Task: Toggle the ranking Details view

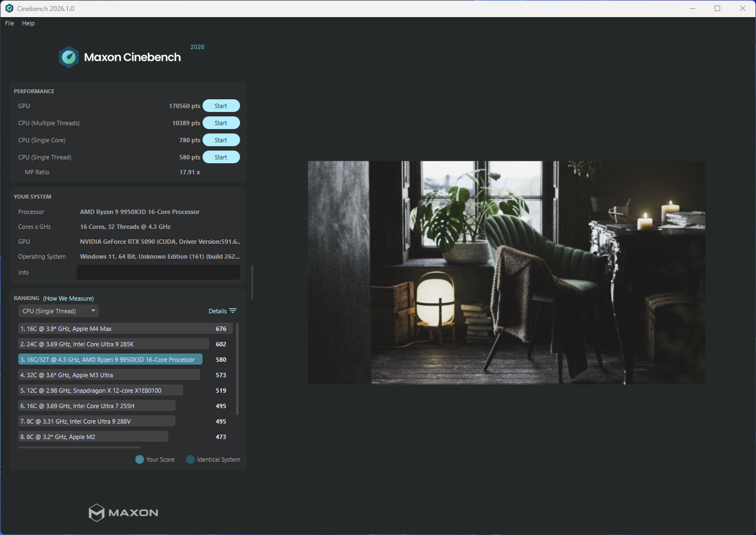Action: (x=217, y=311)
